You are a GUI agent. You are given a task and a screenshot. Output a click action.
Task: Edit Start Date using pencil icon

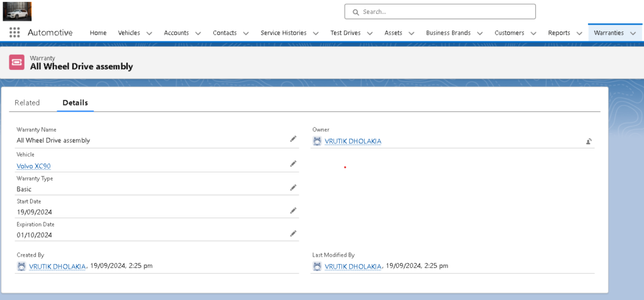point(293,211)
